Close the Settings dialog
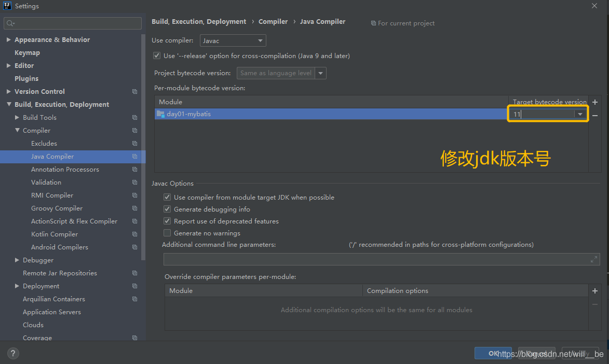 pyautogui.click(x=594, y=6)
